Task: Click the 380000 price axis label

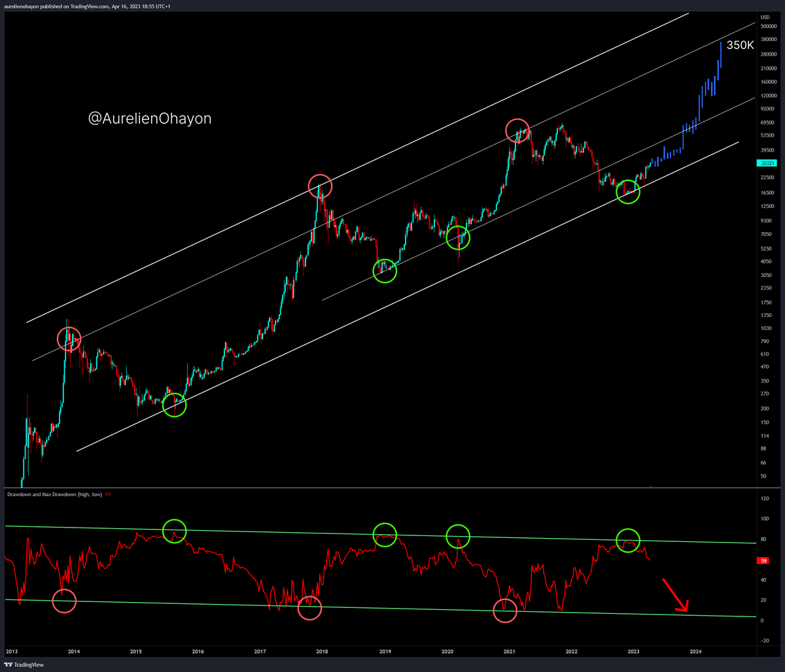Action: [769, 40]
